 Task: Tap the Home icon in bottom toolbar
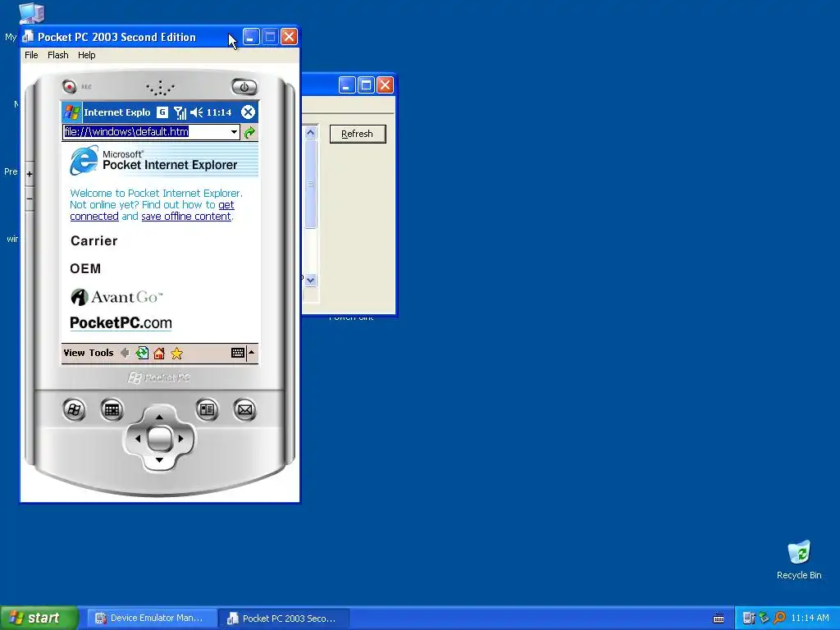point(159,353)
